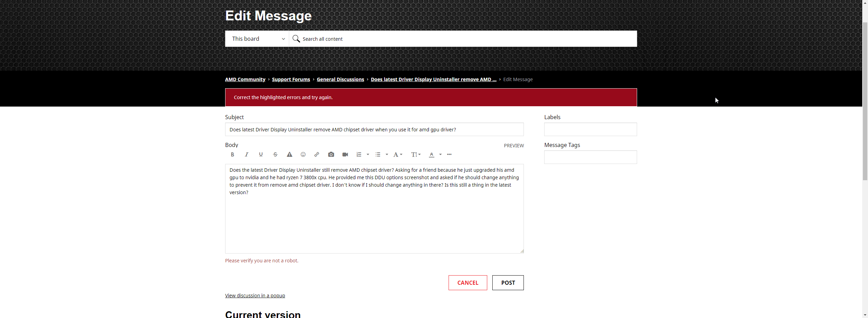Click the 'Please verify you are not a robot.' message
Image resolution: width=868 pixels, height=318 pixels.
click(262, 261)
